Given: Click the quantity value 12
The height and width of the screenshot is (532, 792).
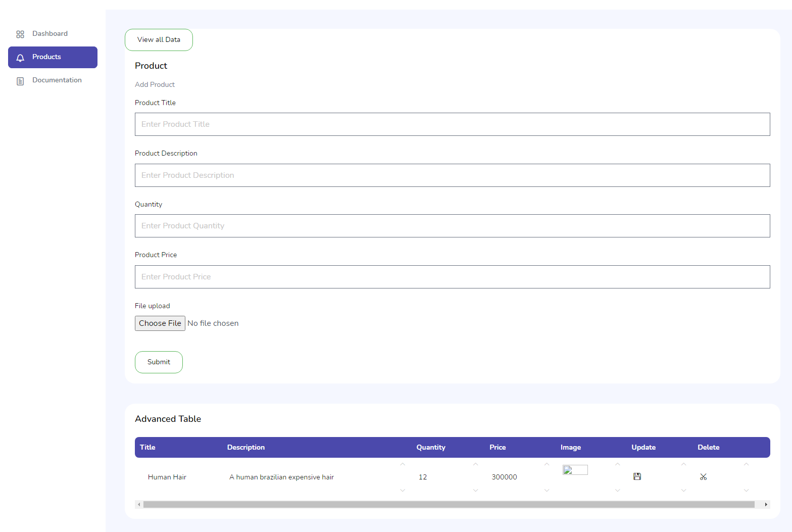Looking at the screenshot, I should (x=423, y=477).
